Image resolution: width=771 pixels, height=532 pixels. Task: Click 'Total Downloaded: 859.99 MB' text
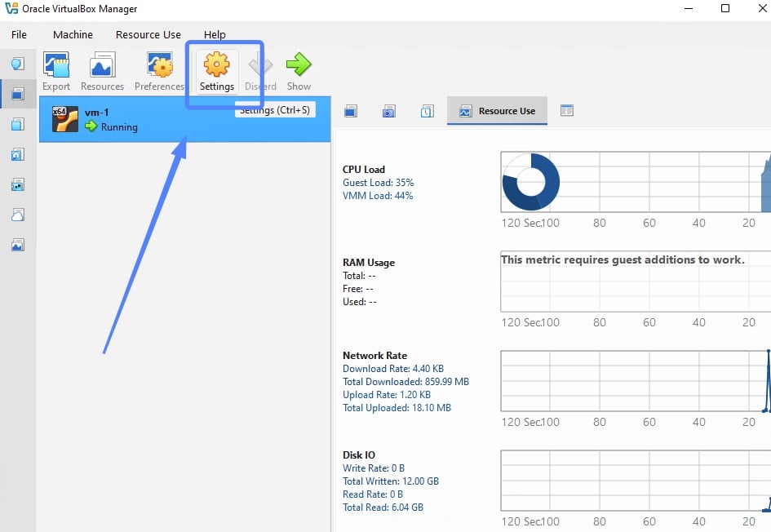point(405,382)
